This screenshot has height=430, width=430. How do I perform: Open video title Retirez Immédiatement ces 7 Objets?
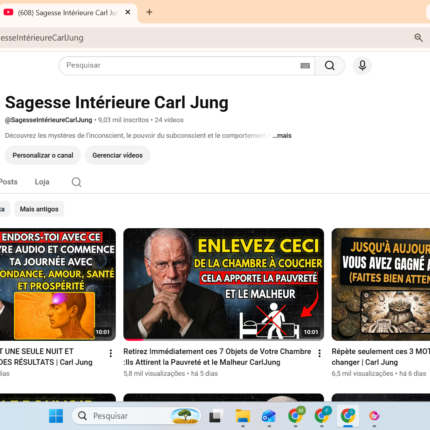point(217,357)
